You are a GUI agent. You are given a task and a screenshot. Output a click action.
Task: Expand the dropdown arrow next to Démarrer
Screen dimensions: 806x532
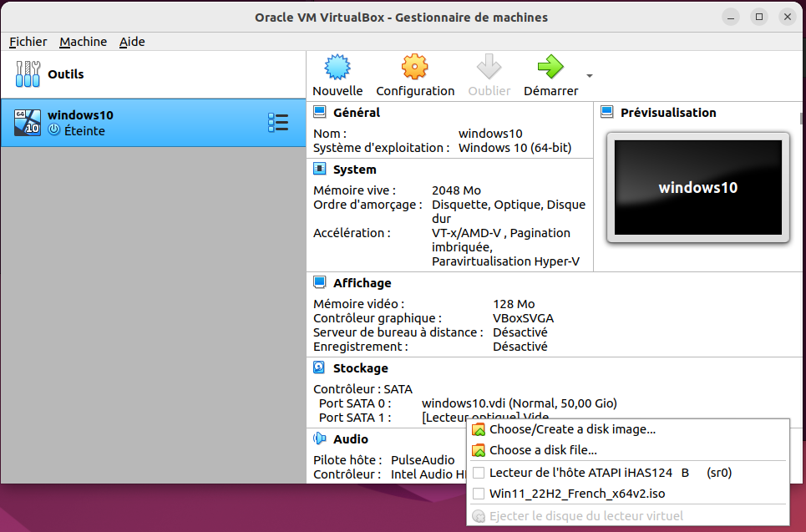[590, 75]
